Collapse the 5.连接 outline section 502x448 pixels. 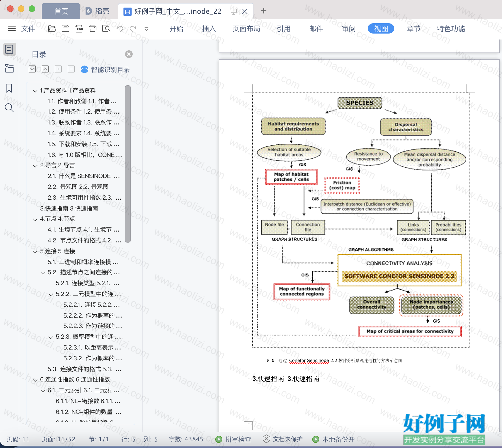35,252
